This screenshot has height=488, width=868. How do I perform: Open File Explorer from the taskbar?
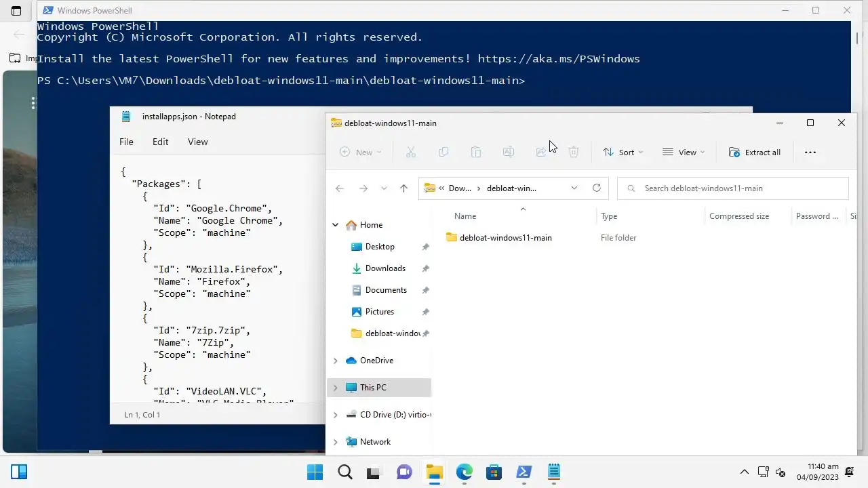(x=434, y=472)
